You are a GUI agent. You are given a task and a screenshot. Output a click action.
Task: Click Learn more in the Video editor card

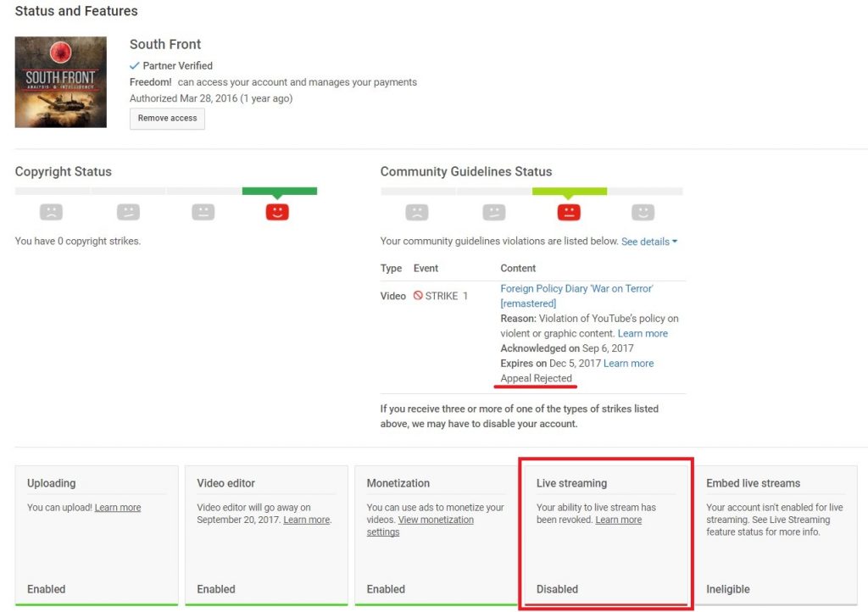[307, 520]
